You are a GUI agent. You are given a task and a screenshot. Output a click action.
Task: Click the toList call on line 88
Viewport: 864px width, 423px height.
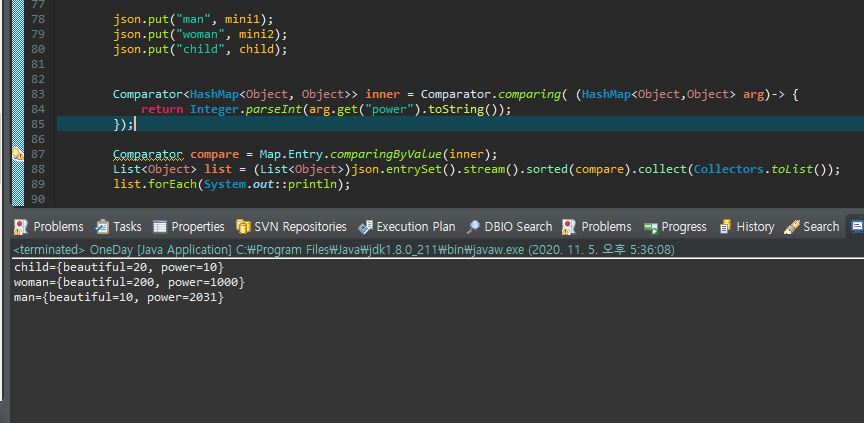(x=792, y=169)
